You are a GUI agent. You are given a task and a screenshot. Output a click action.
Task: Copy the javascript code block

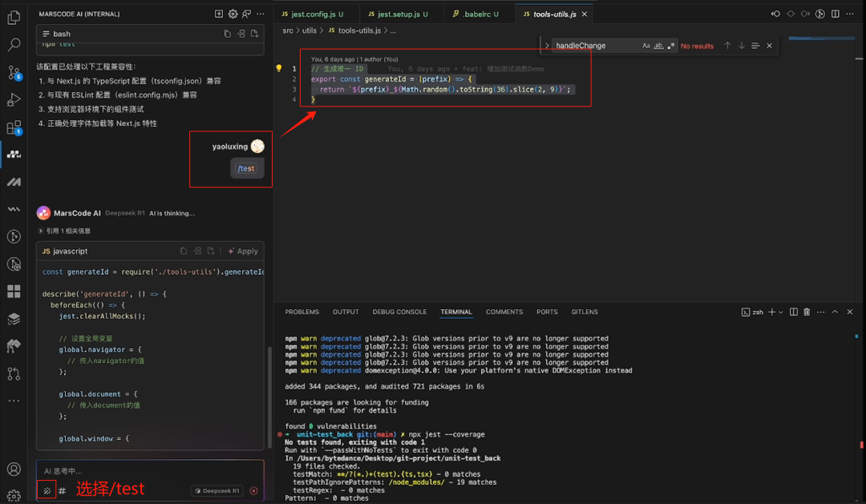click(x=184, y=251)
